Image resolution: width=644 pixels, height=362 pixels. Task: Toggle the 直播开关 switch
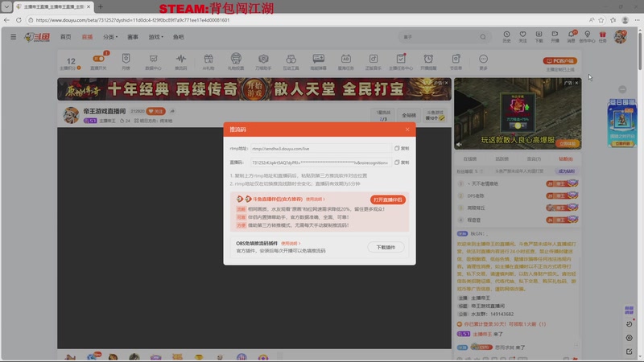[98, 59]
